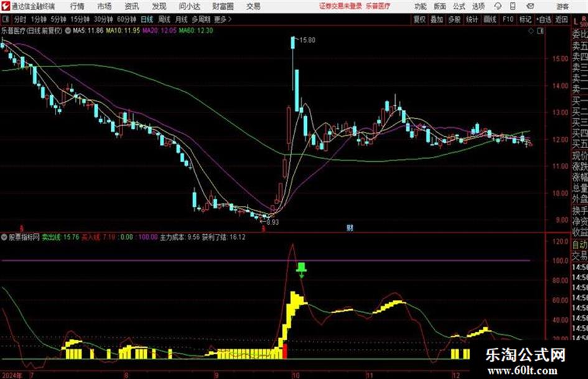
Task: Click the 财 marker on the chart
Action: (350, 228)
